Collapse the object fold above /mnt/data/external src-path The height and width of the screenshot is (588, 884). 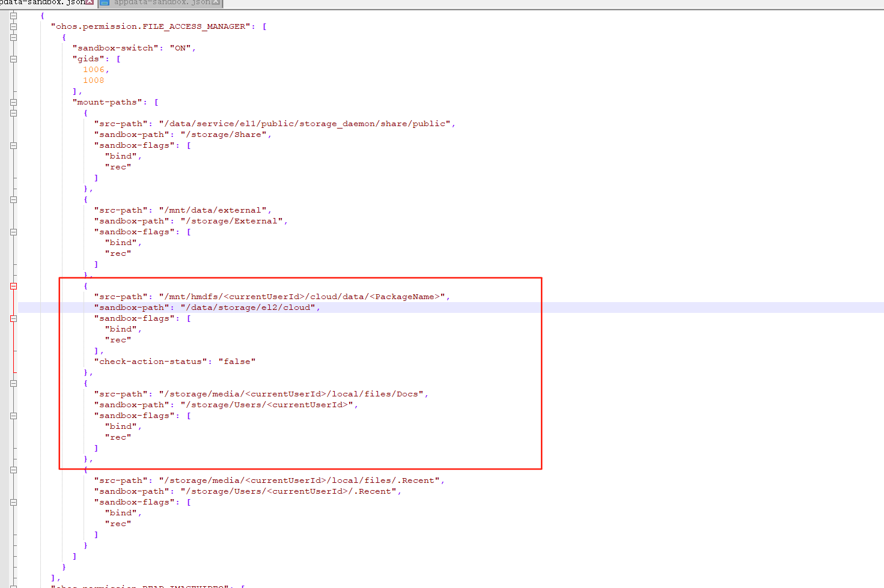pos(13,199)
